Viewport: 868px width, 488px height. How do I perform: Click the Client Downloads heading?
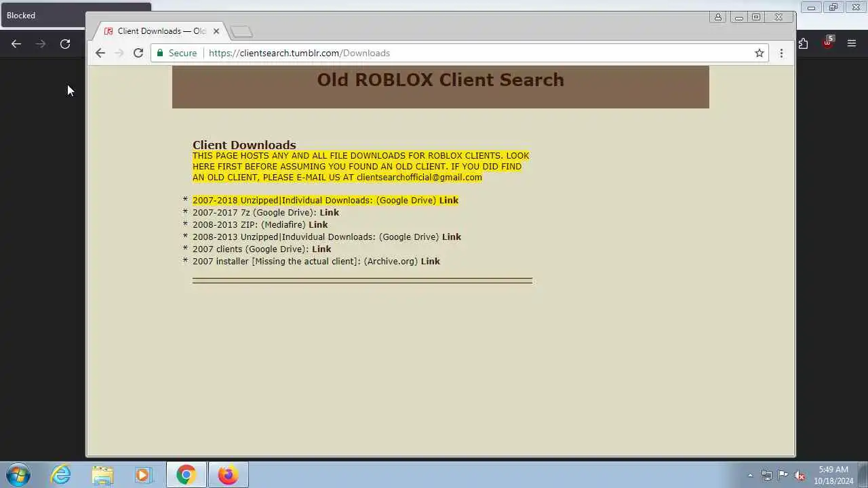pyautogui.click(x=244, y=144)
